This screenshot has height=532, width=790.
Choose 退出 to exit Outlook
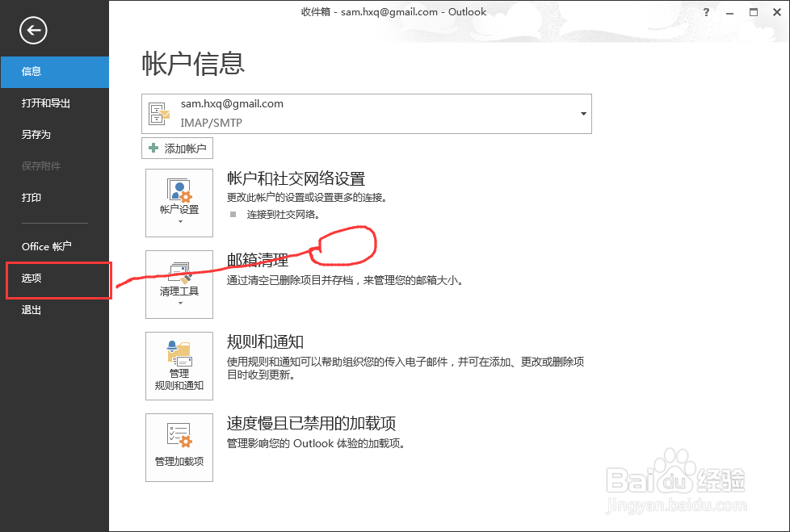(x=54, y=310)
